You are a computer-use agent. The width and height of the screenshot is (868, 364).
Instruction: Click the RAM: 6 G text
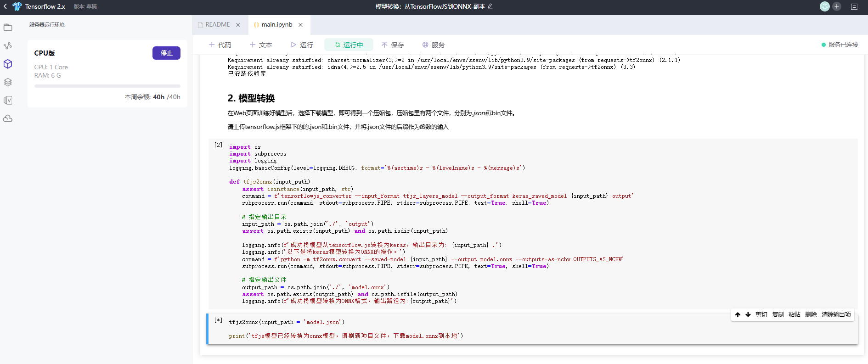tap(47, 75)
